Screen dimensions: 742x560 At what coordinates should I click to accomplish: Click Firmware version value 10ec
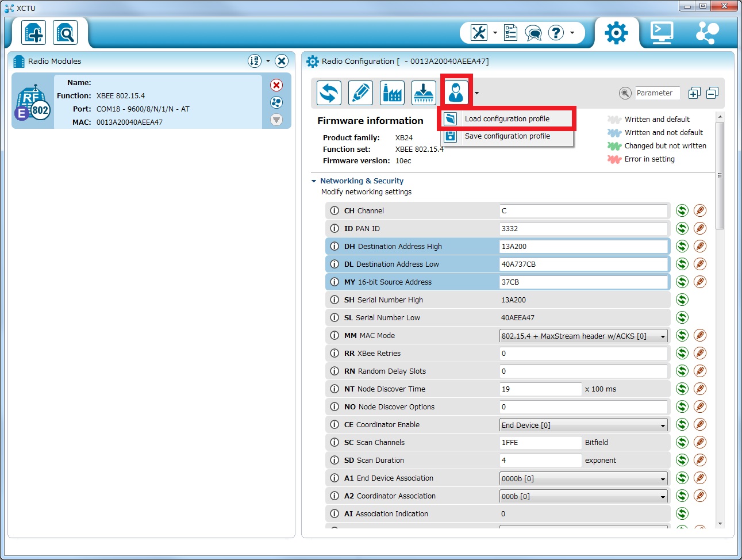[x=403, y=161]
